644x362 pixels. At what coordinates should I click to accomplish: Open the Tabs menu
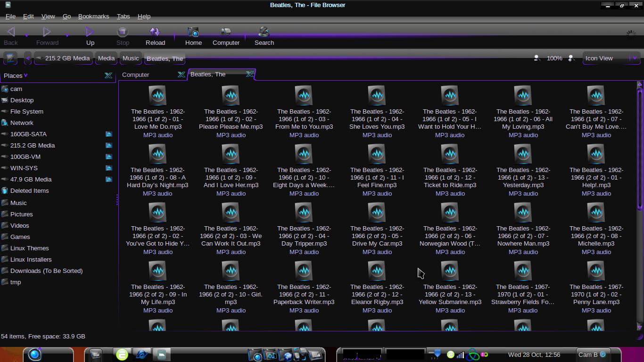click(123, 16)
